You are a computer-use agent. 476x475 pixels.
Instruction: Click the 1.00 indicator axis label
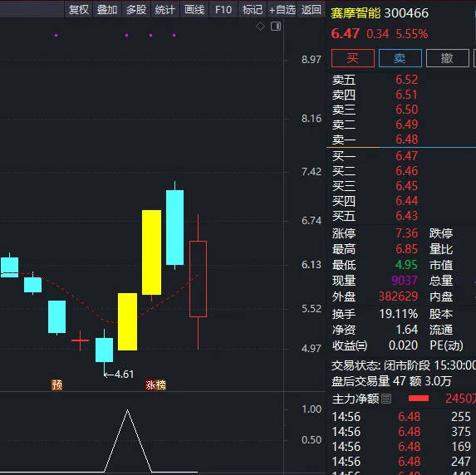[x=312, y=409]
